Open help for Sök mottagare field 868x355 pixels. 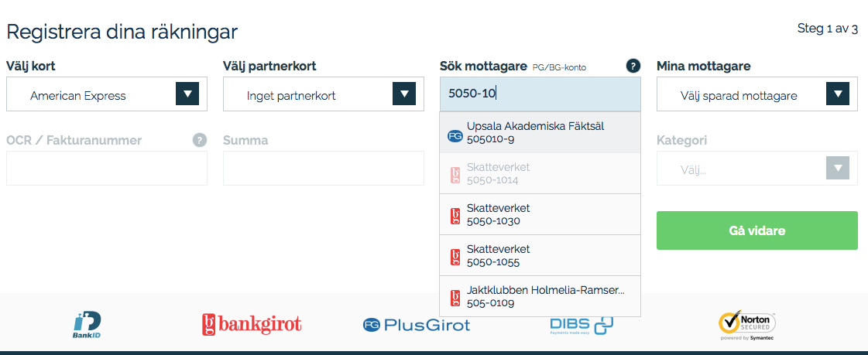(633, 67)
